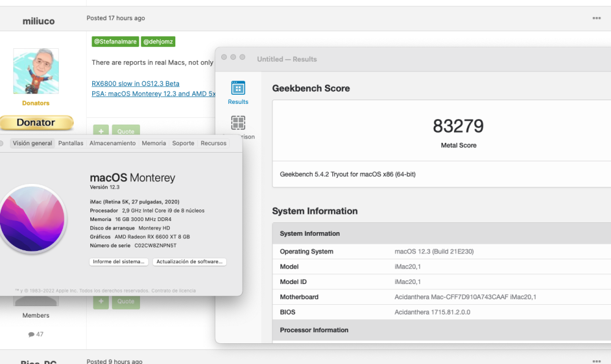
Task: Select the Operating System row label
Action: 306,252
